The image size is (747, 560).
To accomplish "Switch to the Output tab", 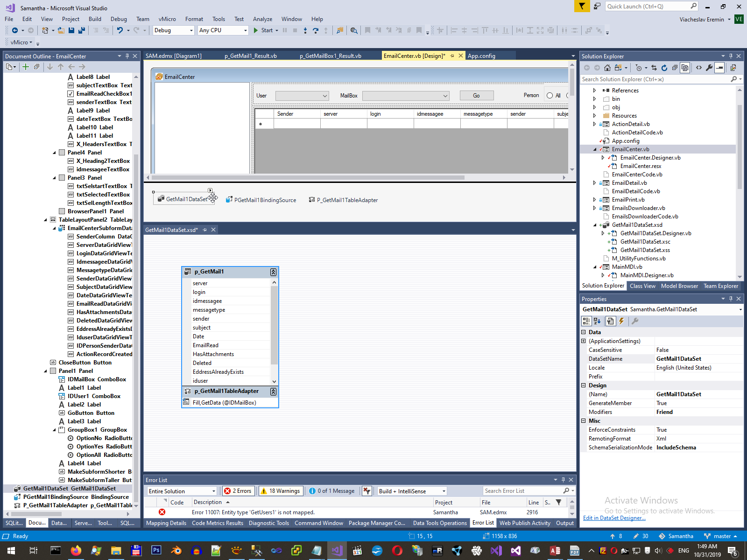I will 564,523.
